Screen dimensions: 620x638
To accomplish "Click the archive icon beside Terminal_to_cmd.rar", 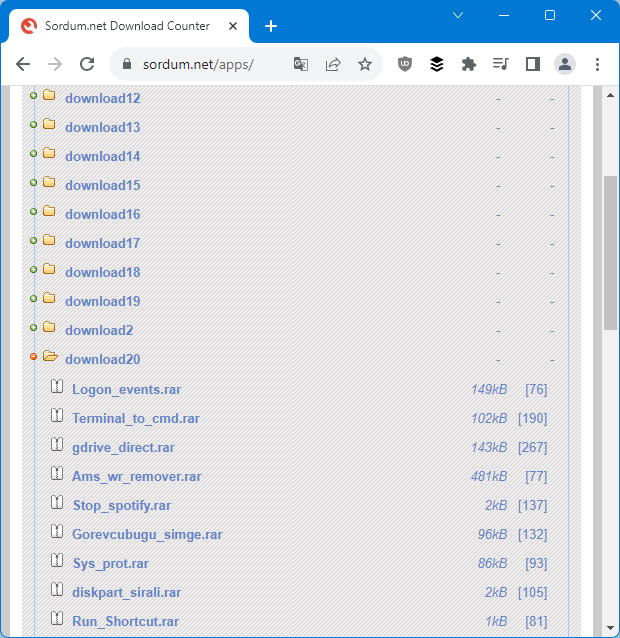I will pos(57,415).
